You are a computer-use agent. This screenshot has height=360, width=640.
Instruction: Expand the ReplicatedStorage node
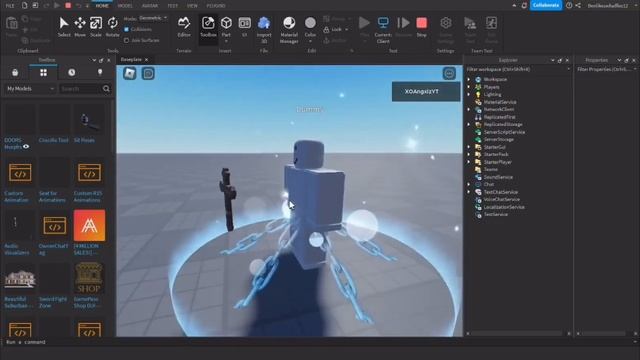(469, 124)
